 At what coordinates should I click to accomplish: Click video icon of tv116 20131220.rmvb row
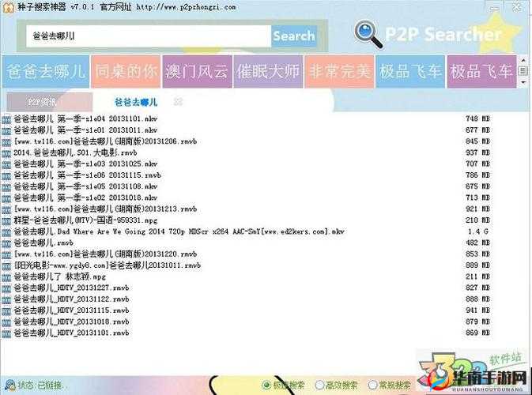[x=6, y=254]
